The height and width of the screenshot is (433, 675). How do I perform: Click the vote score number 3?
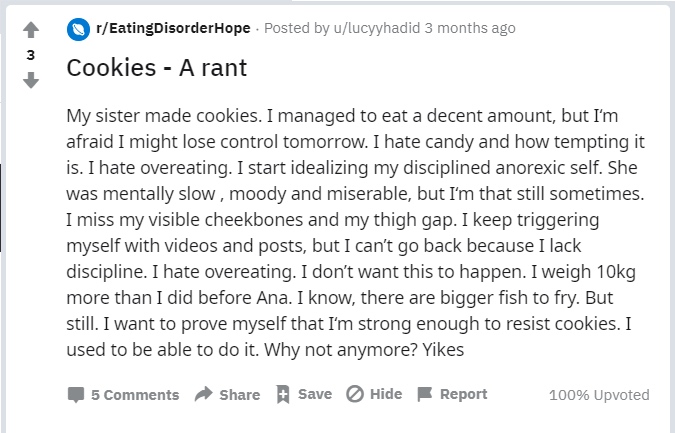tap(31, 55)
